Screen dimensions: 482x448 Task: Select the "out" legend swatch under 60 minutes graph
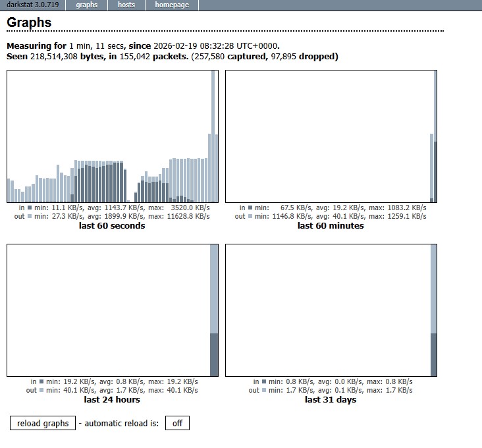250,216
